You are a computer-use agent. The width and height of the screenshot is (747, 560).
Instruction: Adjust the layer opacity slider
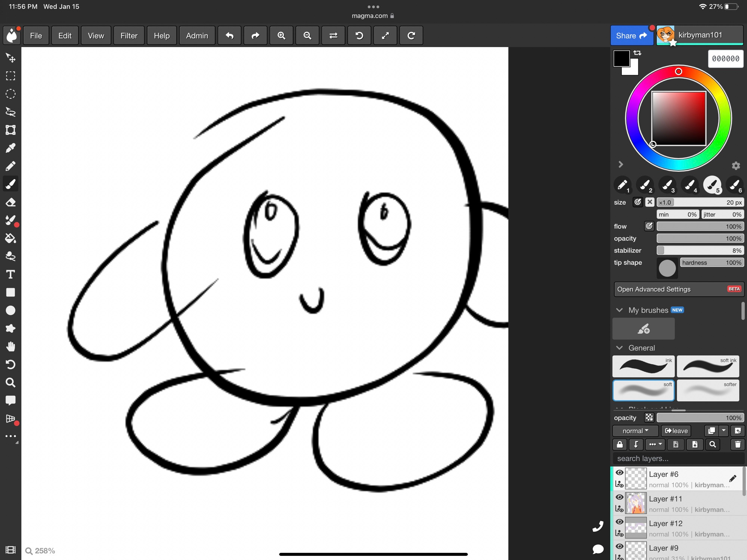click(700, 417)
